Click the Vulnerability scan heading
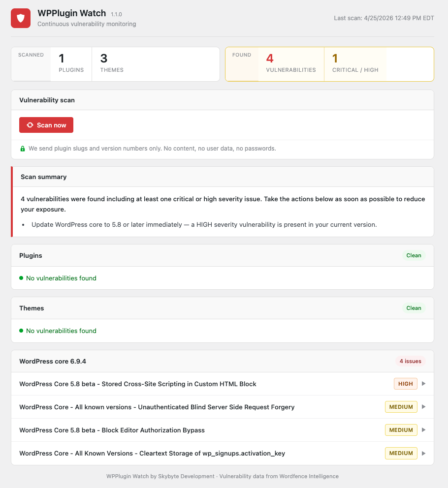 pos(47,100)
